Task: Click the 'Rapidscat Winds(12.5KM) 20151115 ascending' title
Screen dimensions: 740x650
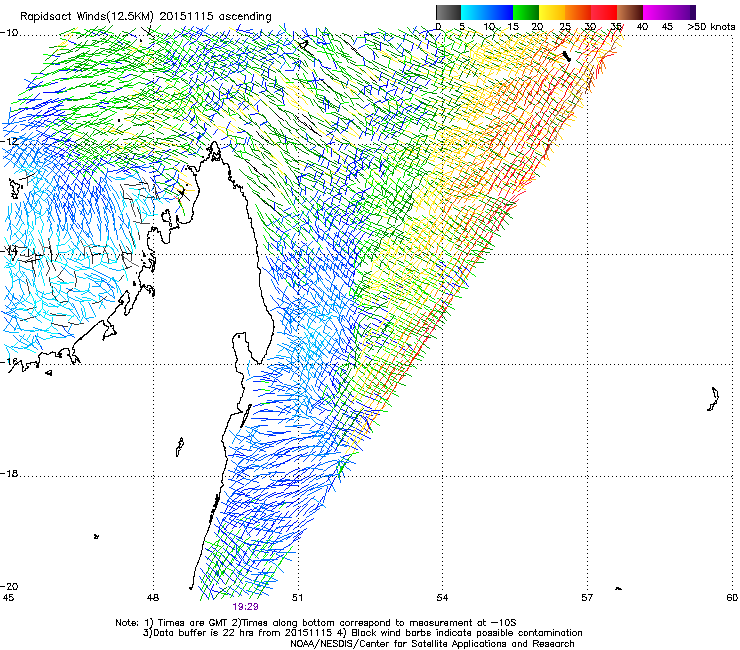Action: (146, 17)
